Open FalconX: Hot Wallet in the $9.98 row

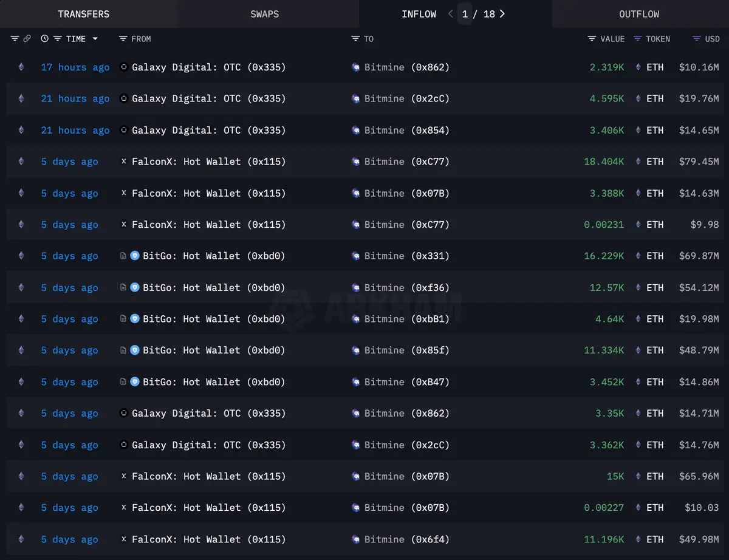pyautogui.click(x=208, y=224)
